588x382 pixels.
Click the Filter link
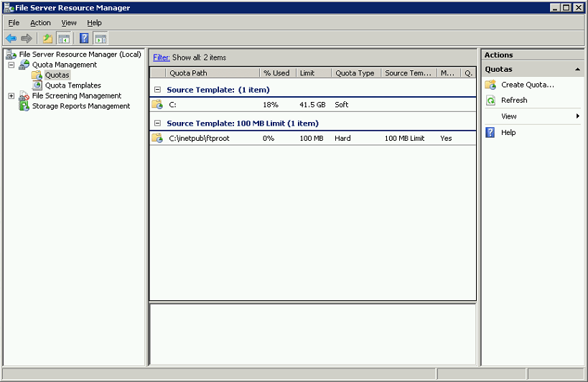(x=162, y=57)
